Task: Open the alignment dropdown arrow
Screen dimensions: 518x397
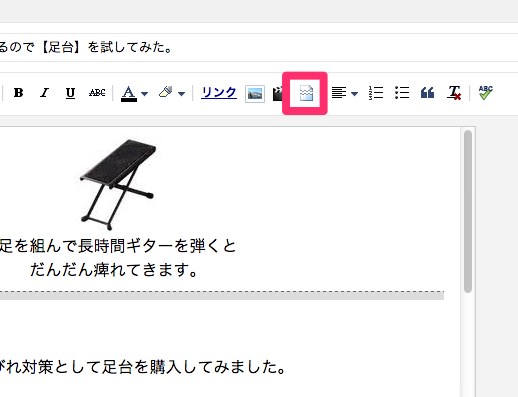Action: pyautogui.click(x=355, y=94)
